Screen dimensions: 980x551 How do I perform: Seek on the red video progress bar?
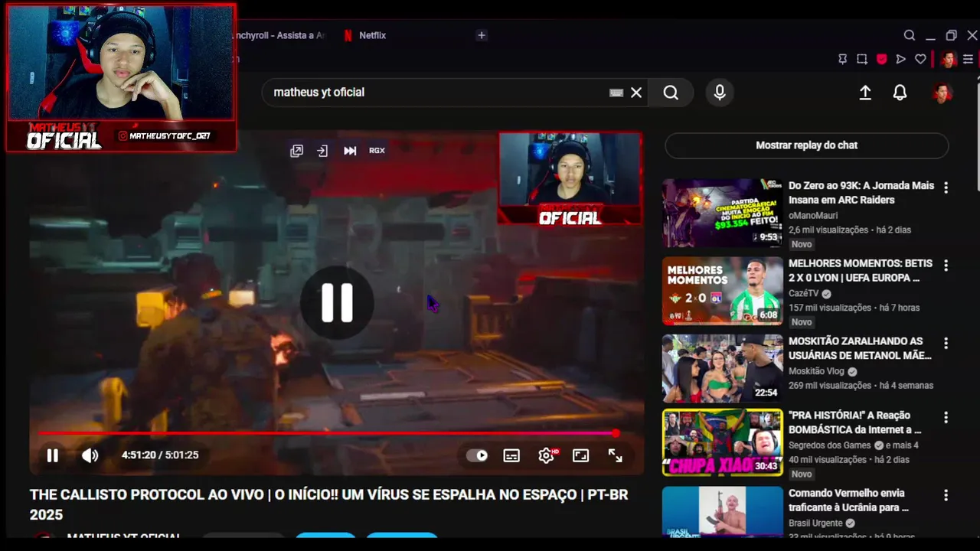[x=328, y=433]
